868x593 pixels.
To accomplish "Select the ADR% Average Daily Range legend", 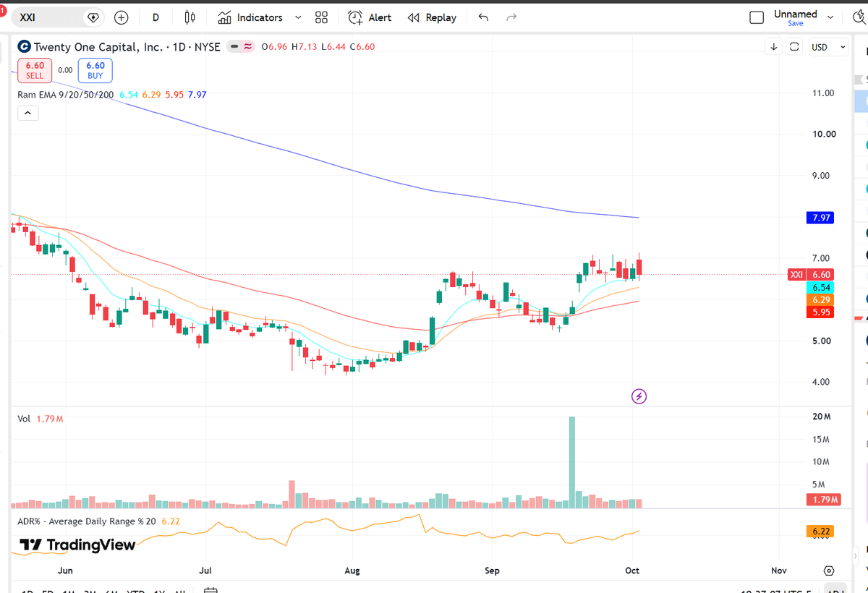I will pos(87,521).
